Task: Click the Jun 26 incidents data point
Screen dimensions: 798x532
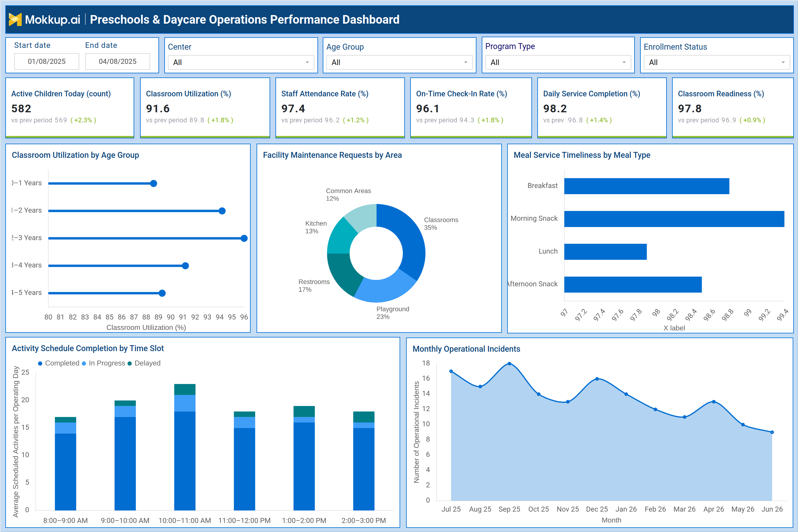Action: [x=772, y=432]
